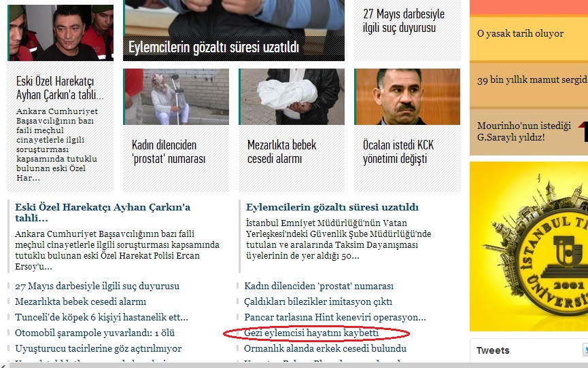Click the bold 'Eski Özel Harekatçı Ayhan Çarkın'a tahli…' headline

(103, 213)
